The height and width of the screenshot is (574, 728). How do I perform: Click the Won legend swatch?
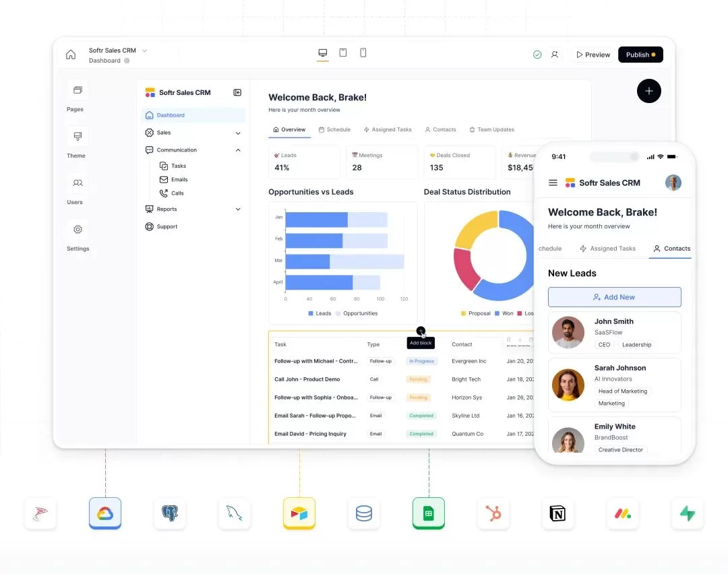pyautogui.click(x=497, y=313)
